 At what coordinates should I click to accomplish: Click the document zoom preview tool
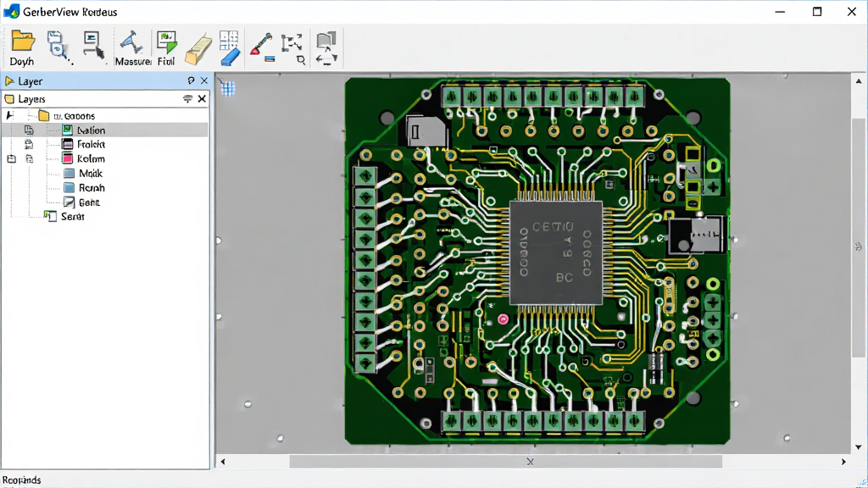pos(58,47)
